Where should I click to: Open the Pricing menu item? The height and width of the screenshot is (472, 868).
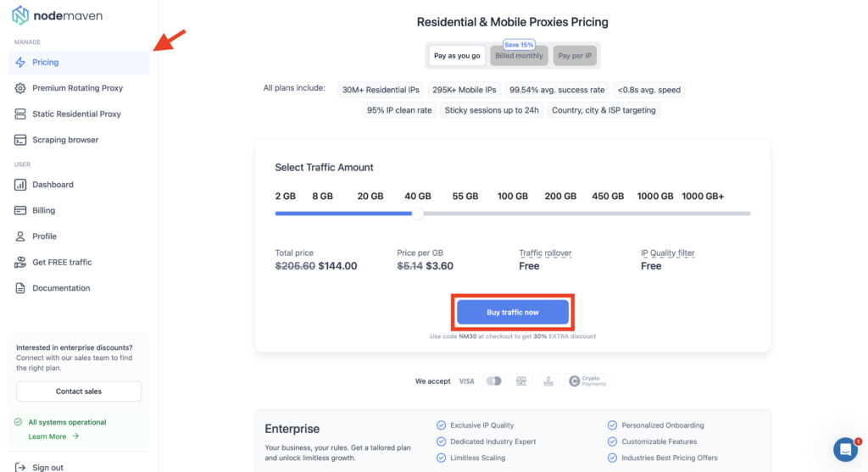click(x=79, y=63)
